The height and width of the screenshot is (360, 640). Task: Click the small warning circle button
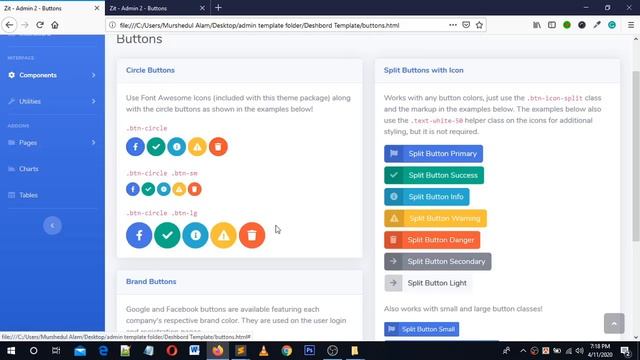coord(179,189)
